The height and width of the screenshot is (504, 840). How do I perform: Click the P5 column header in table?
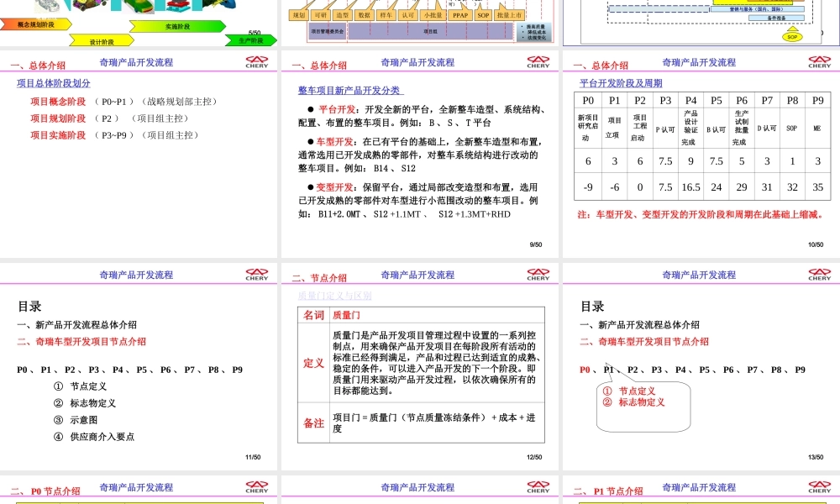pyautogui.click(x=717, y=100)
